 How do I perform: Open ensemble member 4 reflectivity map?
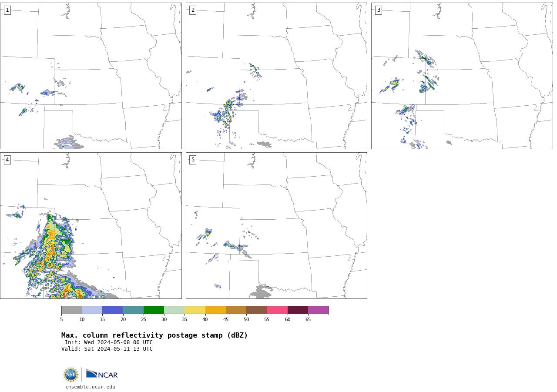tap(91, 225)
